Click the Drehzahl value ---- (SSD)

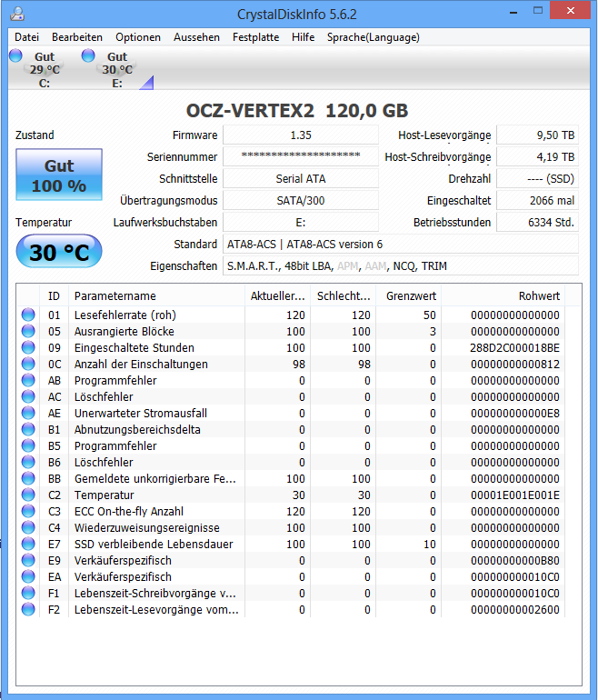(x=537, y=178)
